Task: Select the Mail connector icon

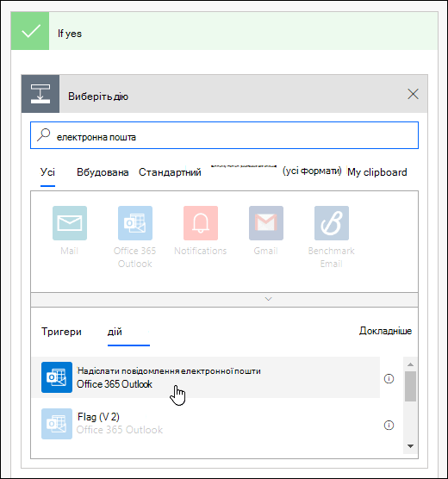Action: [x=70, y=223]
